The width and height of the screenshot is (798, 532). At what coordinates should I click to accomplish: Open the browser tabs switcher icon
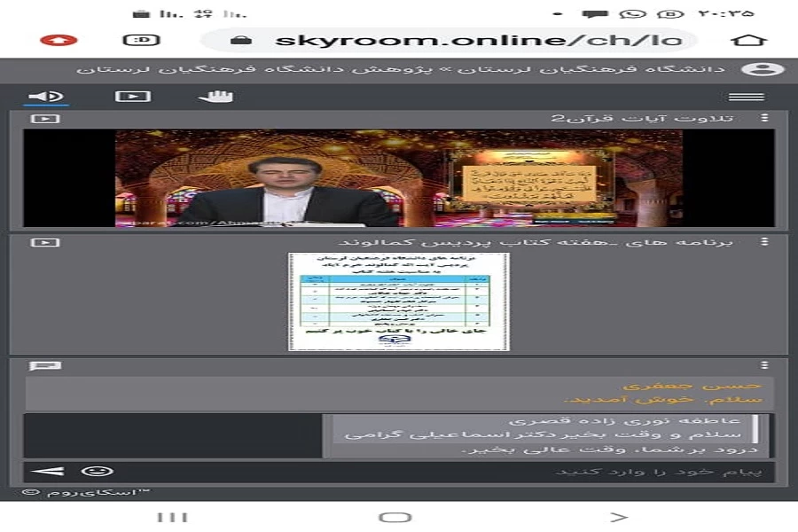point(140,40)
